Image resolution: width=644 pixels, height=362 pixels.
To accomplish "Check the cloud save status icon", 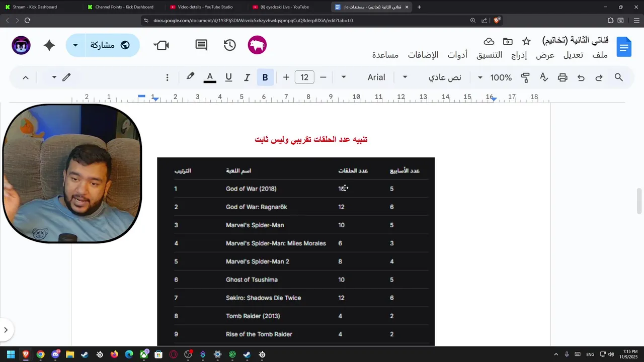I will click(x=489, y=41).
